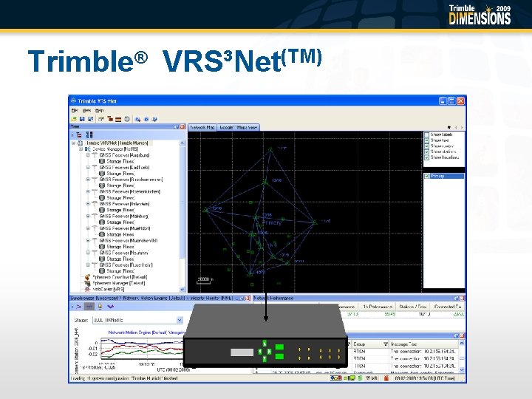Open the Help menu
532x399 pixels.
pos(99,110)
